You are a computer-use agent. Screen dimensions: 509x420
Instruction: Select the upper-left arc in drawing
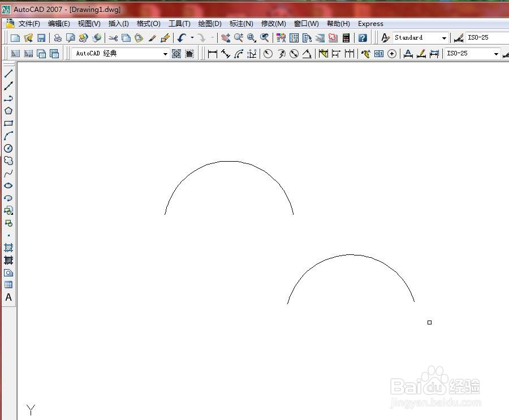229,161
